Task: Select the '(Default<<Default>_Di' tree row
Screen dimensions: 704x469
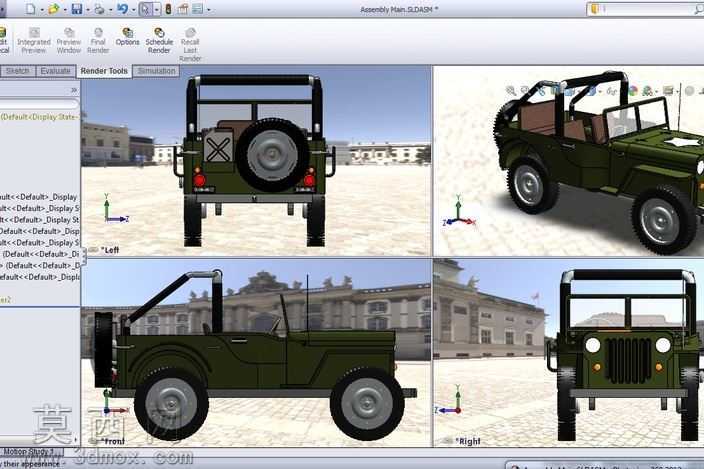Action: (40, 254)
